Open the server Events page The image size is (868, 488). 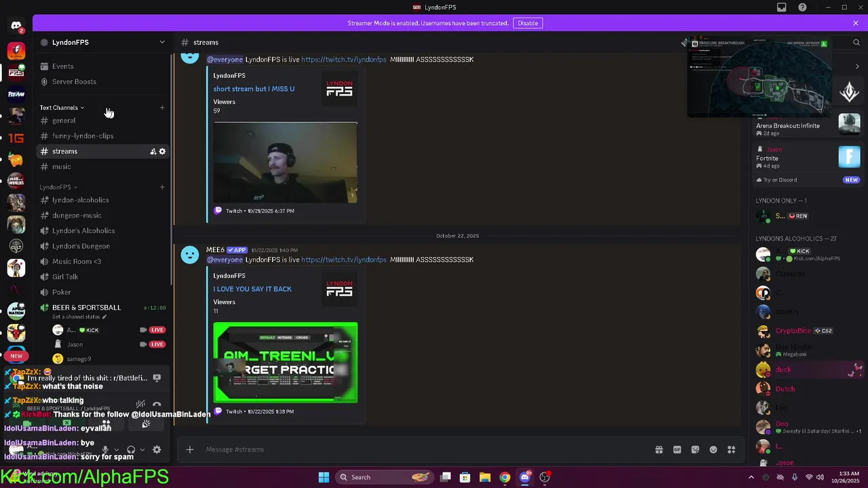tap(102, 66)
